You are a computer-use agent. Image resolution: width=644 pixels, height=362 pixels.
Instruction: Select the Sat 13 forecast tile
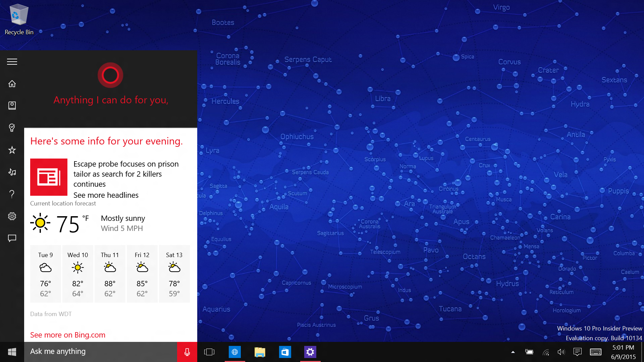[174, 274]
